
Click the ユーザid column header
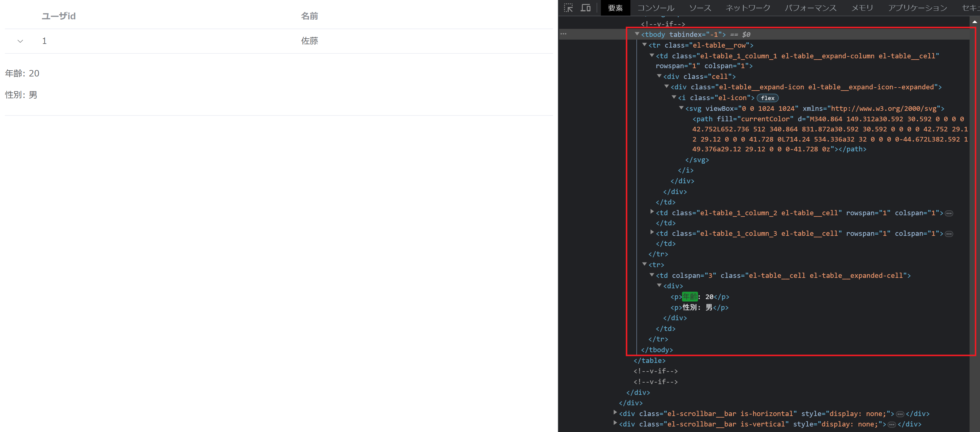(x=59, y=16)
